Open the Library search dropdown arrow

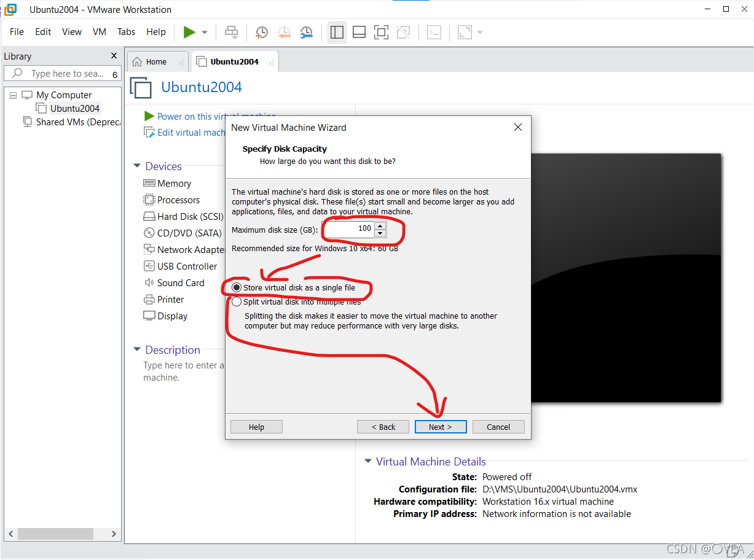(115, 74)
